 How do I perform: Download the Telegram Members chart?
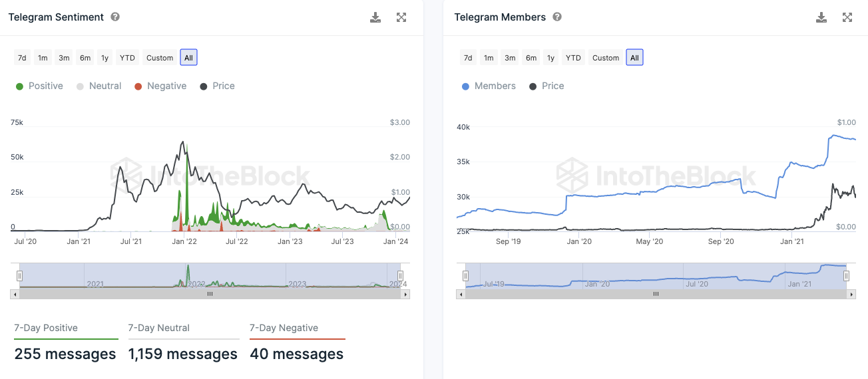coord(821,17)
